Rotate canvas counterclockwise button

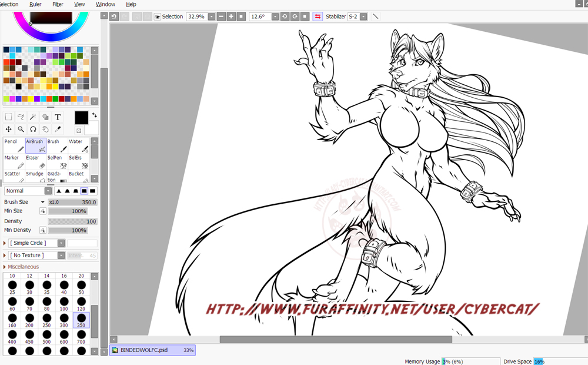[285, 16]
